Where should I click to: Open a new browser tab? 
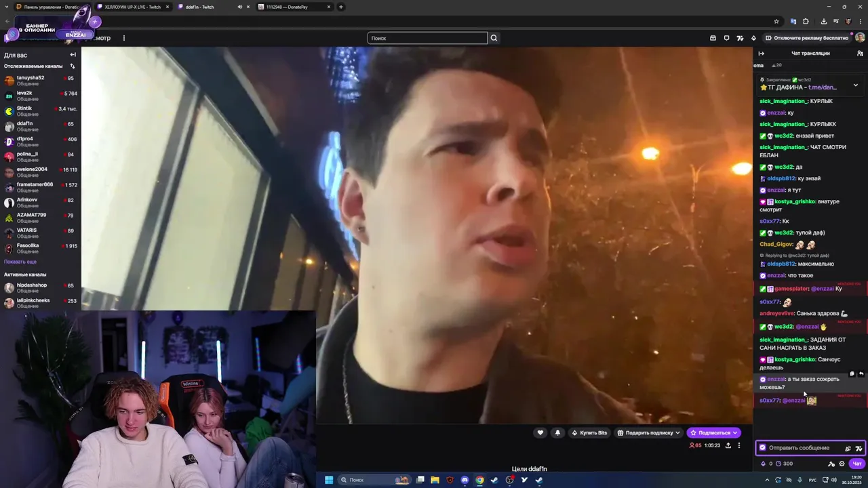tap(341, 7)
